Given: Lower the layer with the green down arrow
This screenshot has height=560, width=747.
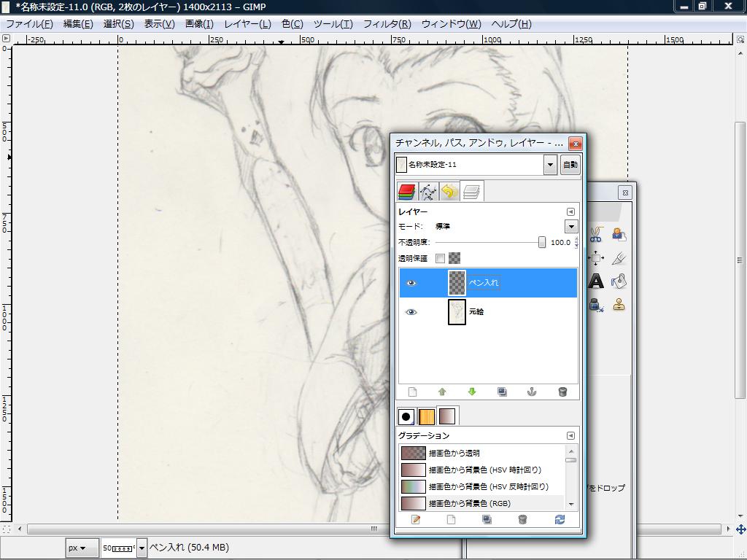Looking at the screenshot, I should (x=472, y=392).
